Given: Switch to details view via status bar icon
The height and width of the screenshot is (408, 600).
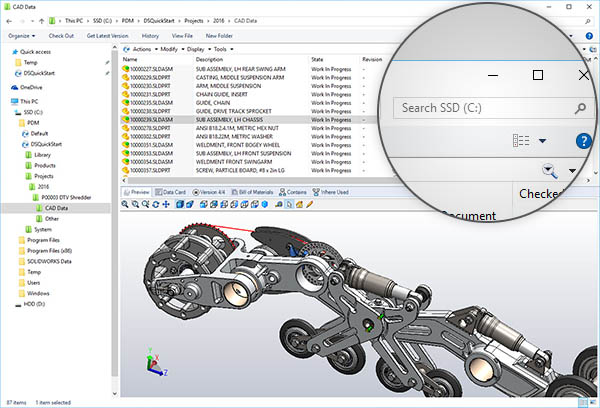Looking at the screenshot, I should (582, 402).
